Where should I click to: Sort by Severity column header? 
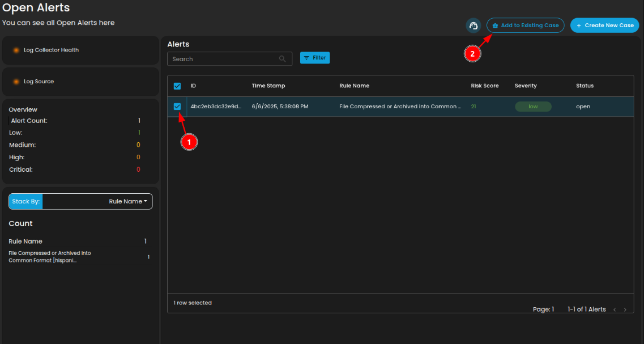coord(525,86)
